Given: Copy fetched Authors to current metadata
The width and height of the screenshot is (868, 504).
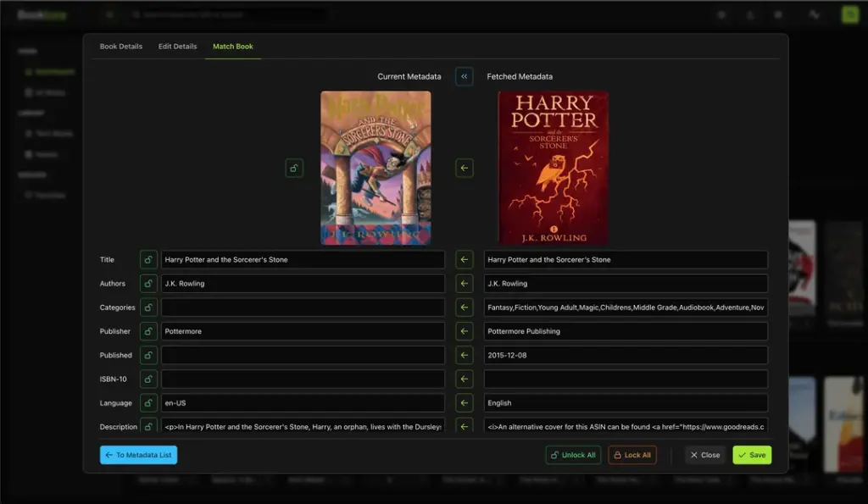Looking at the screenshot, I should tap(464, 283).
